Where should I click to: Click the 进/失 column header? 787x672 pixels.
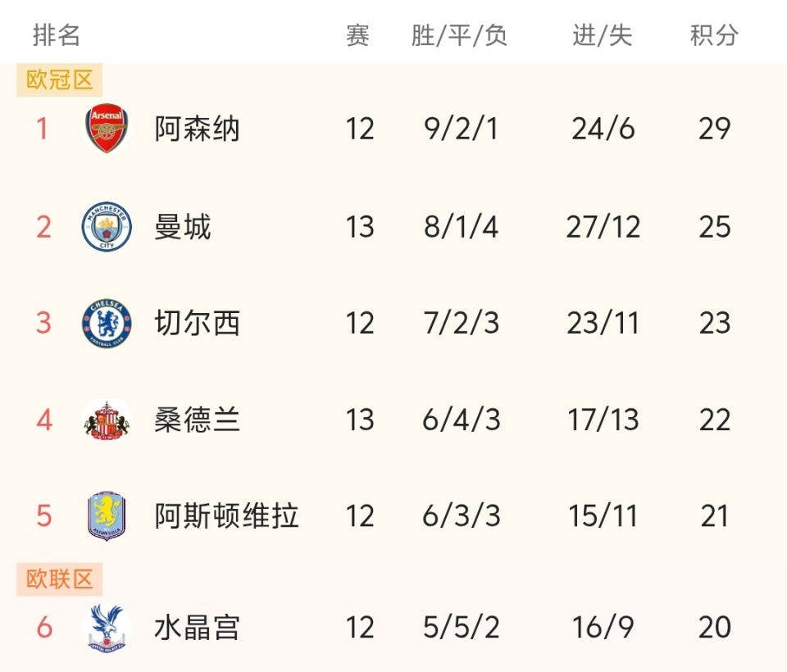(603, 35)
